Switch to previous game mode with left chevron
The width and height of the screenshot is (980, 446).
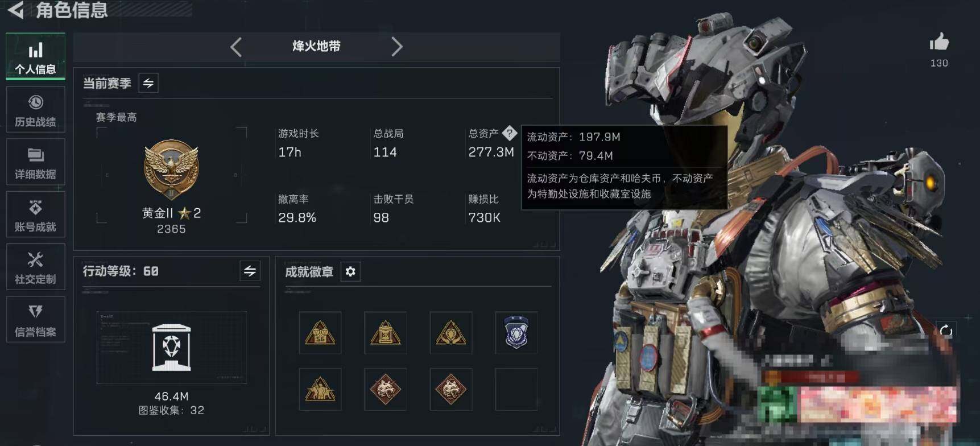[x=236, y=47]
